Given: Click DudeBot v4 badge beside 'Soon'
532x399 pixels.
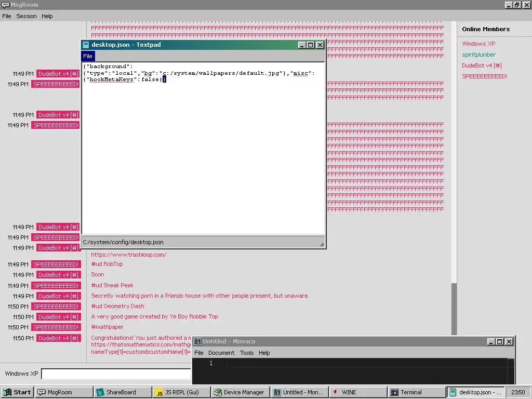Looking at the screenshot, I should [58, 275].
